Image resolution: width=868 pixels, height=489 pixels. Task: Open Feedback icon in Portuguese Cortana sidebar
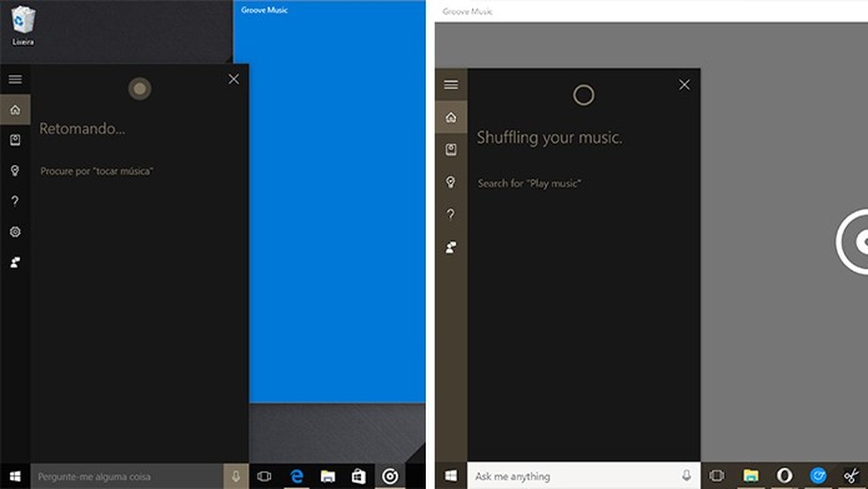[x=15, y=262]
